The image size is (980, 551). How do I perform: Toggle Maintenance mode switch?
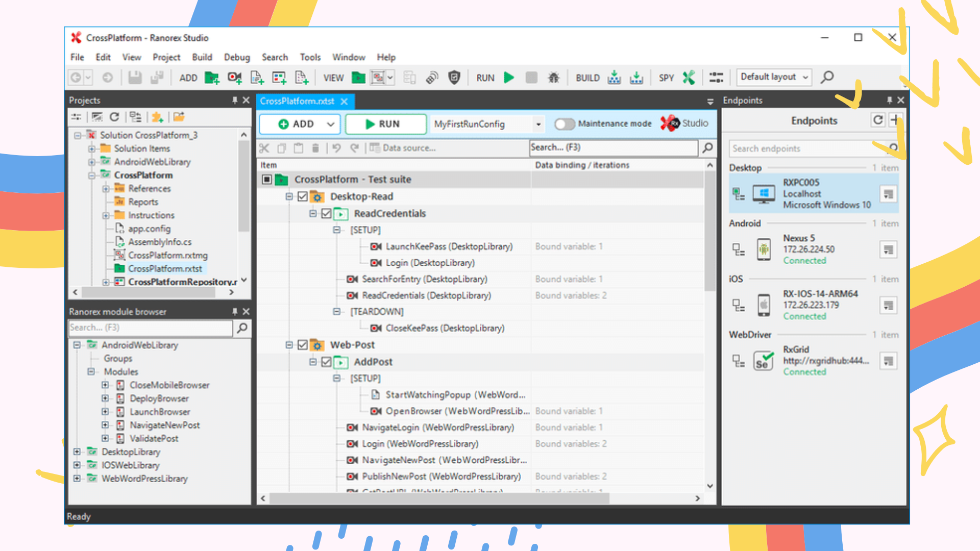tap(565, 123)
